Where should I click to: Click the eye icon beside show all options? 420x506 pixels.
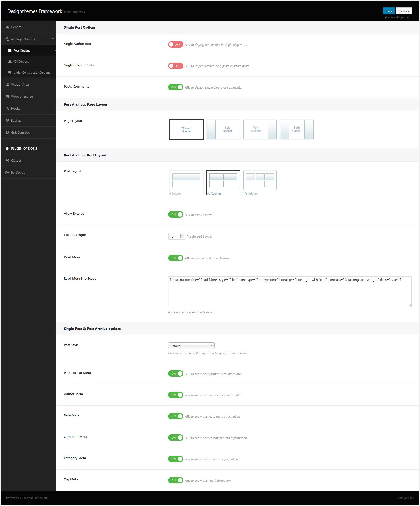point(386,18)
